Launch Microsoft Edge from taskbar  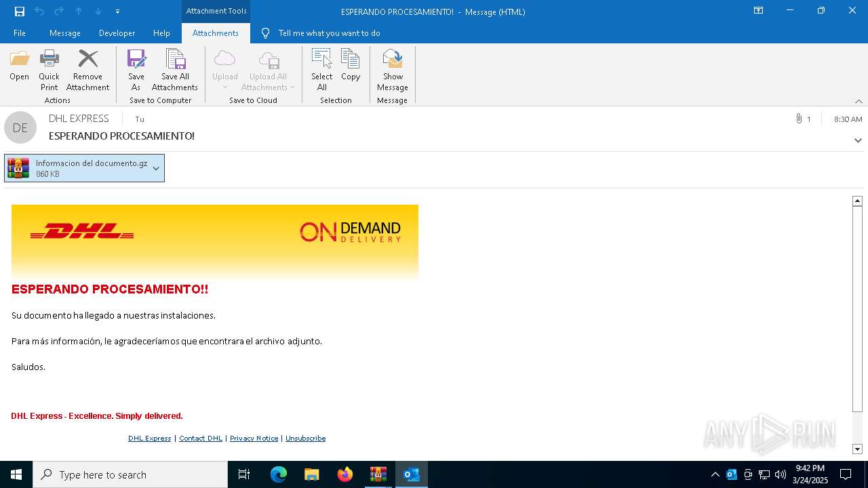pos(279,474)
